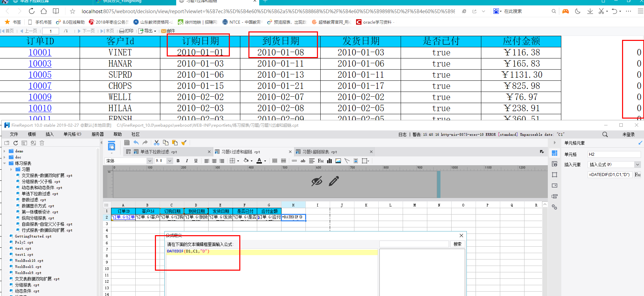644x296 pixels.
Task: Switch to 习题1超链报表.cpt tab
Action: pos(319,152)
